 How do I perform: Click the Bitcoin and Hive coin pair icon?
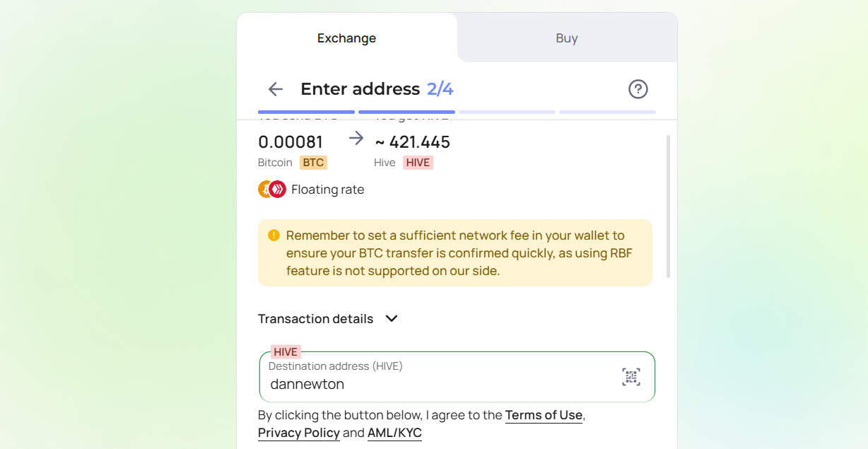tap(272, 189)
